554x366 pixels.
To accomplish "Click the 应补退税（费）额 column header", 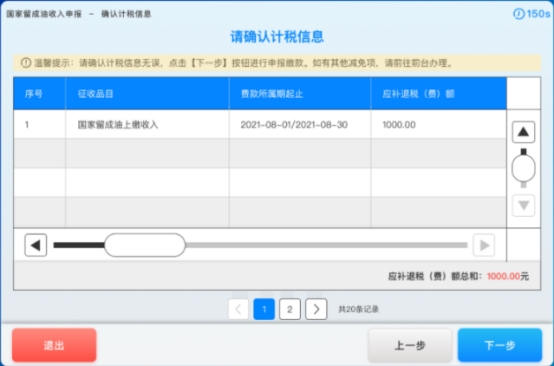I will tap(438, 94).
